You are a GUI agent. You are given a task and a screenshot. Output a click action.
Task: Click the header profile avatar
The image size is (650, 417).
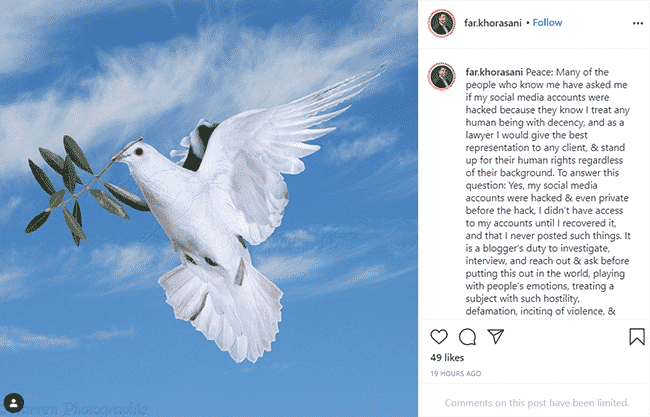pyautogui.click(x=442, y=24)
